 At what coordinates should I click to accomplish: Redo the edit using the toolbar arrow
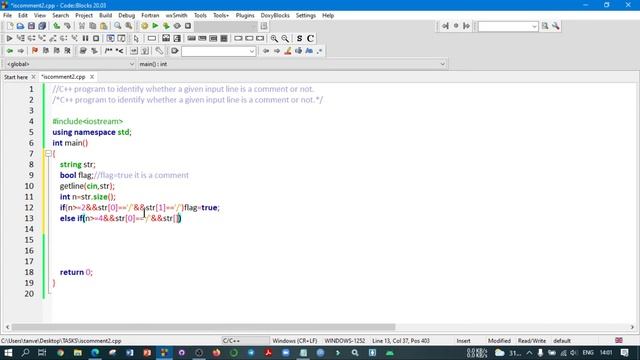pyautogui.click(x=67, y=26)
